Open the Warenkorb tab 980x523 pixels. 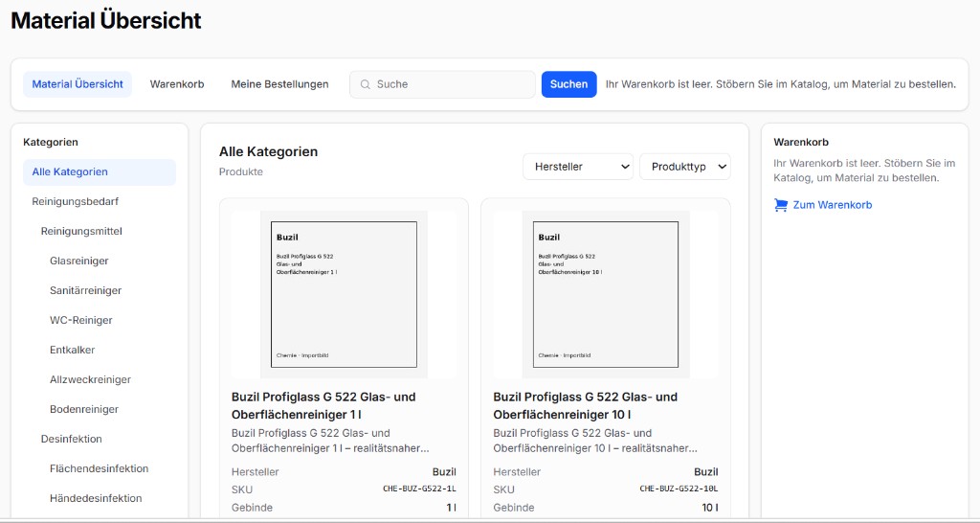click(177, 84)
